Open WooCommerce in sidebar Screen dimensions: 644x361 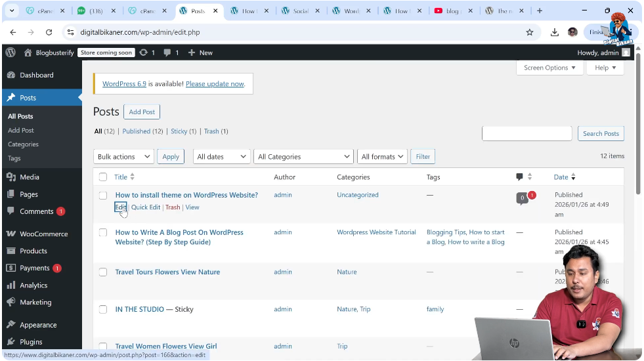coord(42,234)
